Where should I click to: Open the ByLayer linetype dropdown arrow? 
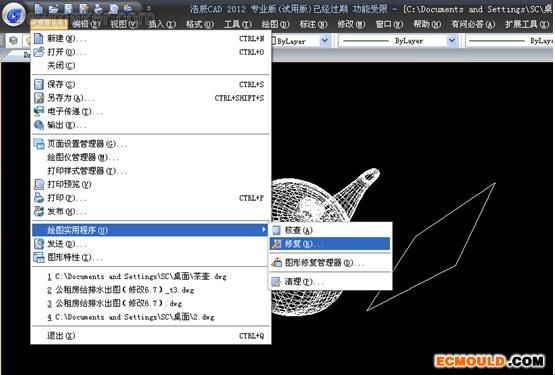tap(452, 41)
